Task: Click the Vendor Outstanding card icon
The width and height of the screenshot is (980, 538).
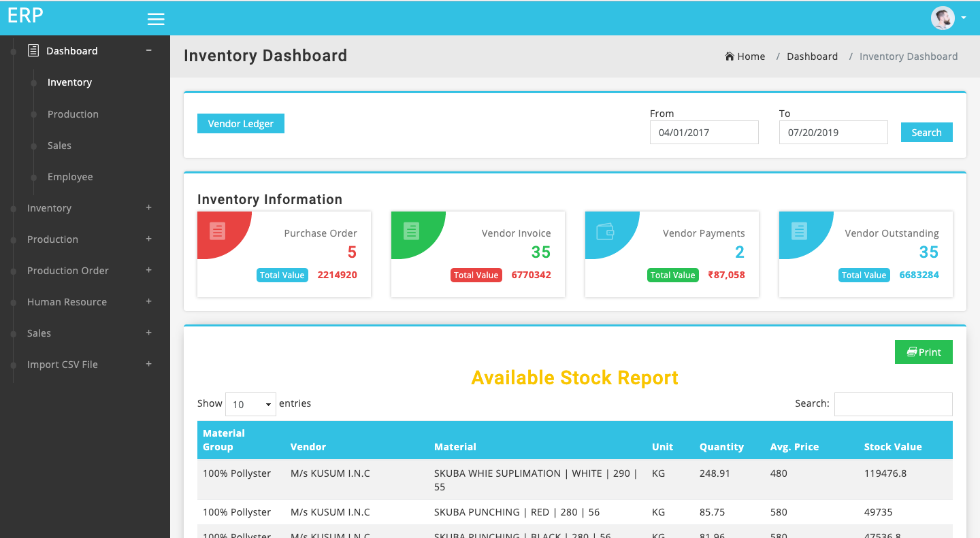Action: (799, 231)
